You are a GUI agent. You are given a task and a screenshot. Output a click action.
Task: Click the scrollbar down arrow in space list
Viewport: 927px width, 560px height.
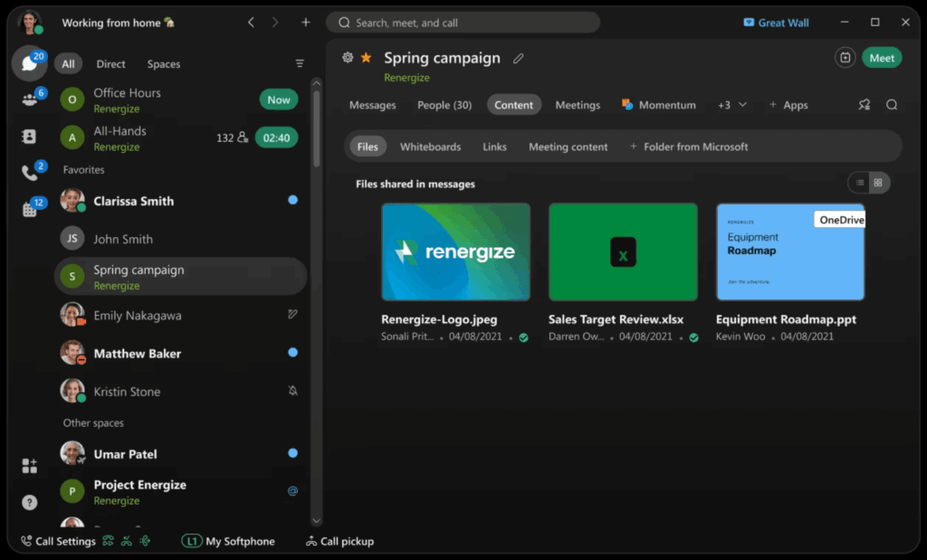pyautogui.click(x=316, y=521)
